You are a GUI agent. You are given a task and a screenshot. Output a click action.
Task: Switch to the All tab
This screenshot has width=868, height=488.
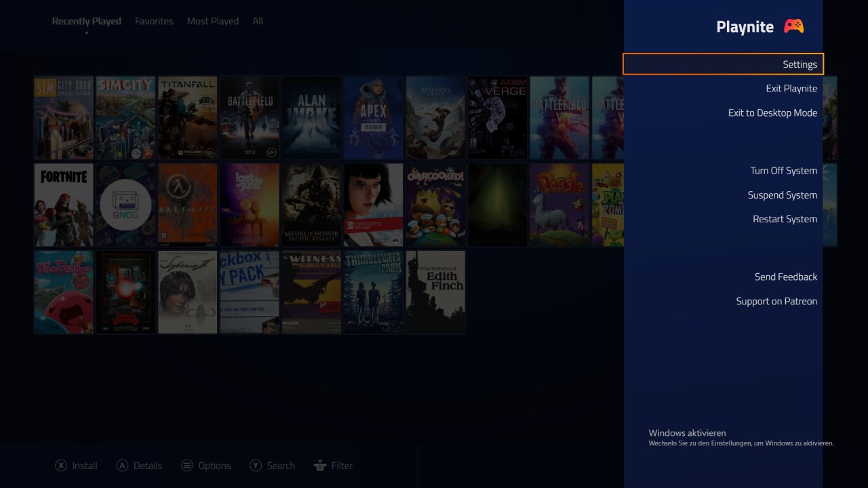click(258, 21)
